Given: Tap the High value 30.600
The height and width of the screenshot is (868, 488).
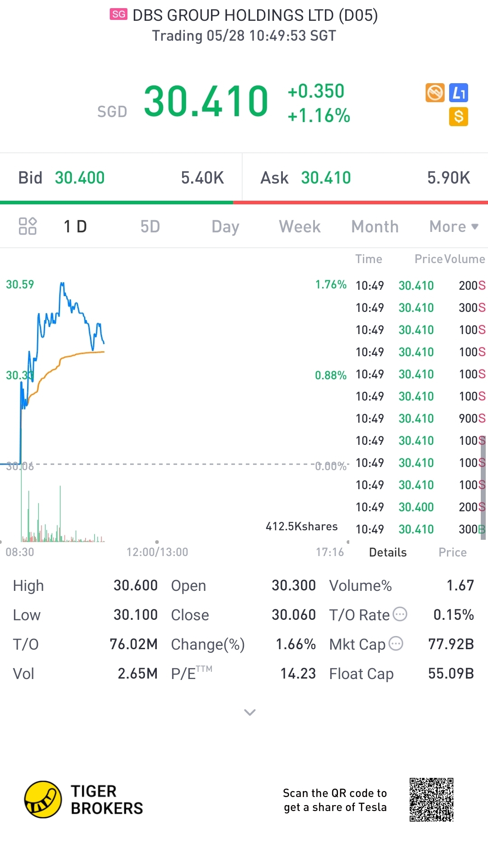Looking at the screenshot, I should click(136, 585).
